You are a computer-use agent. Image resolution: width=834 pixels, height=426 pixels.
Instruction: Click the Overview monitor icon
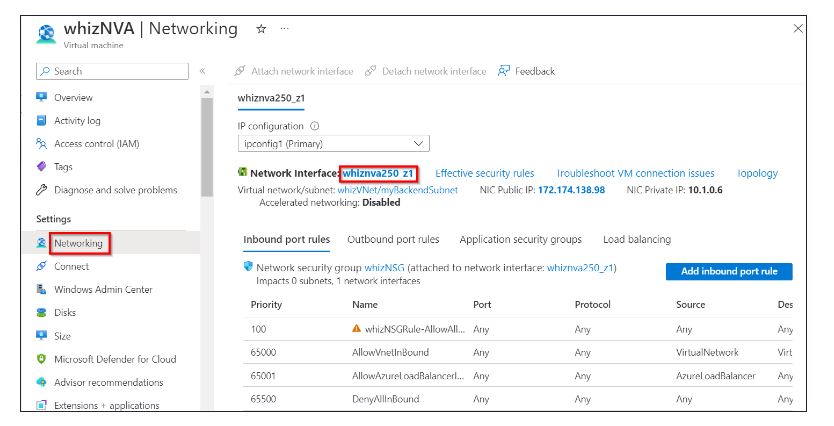coord(41,97)
